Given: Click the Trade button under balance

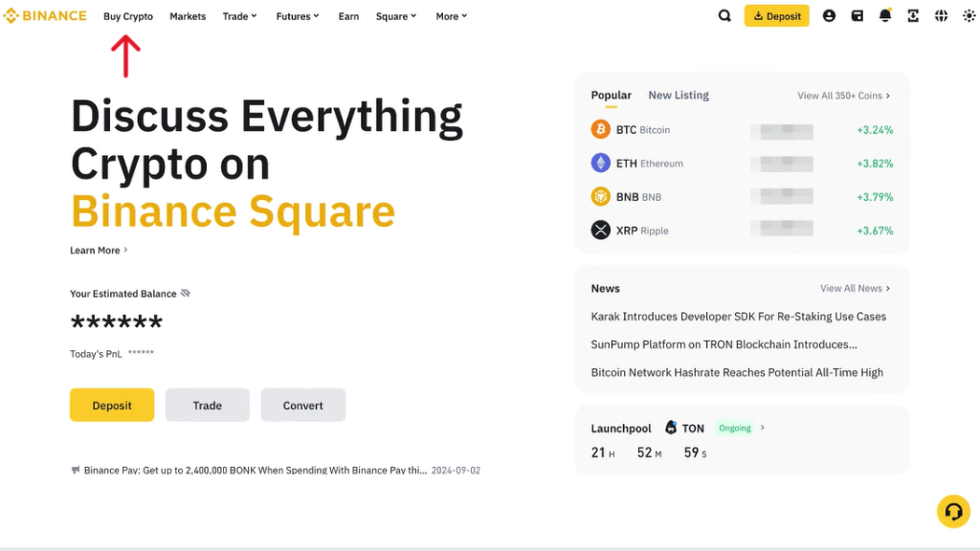Looking at the screenshot, I should click(207, 405).
